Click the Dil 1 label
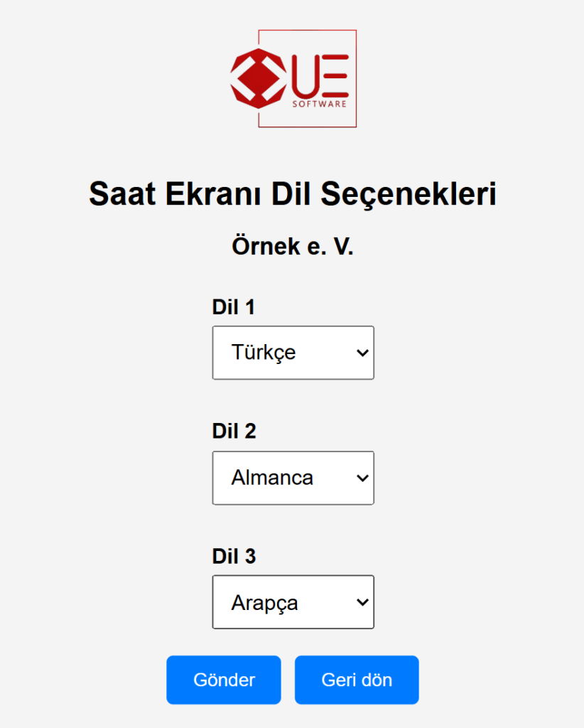 (x=234, y=307)
